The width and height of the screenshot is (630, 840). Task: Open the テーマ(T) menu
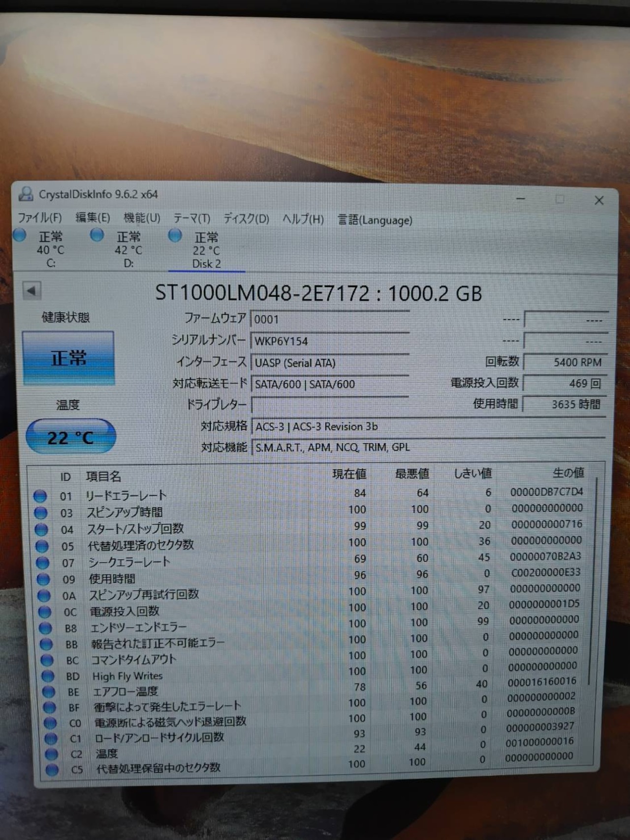coord(192,218)
